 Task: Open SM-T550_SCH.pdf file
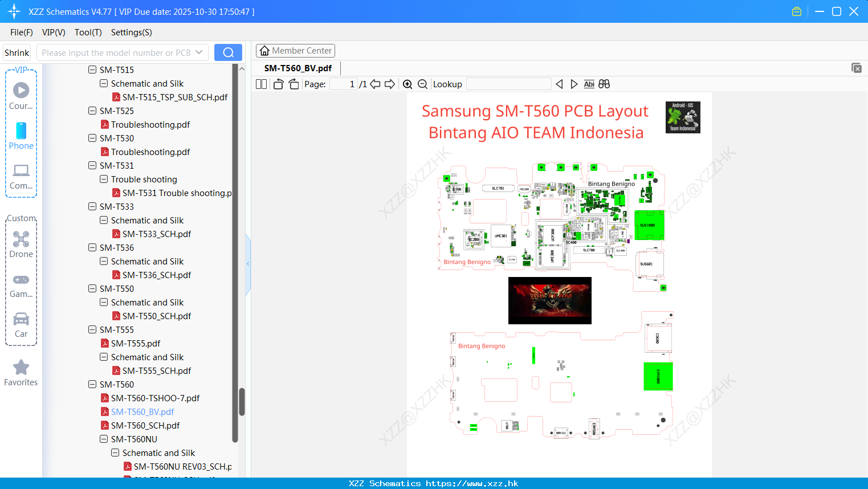tap(157, 316)
